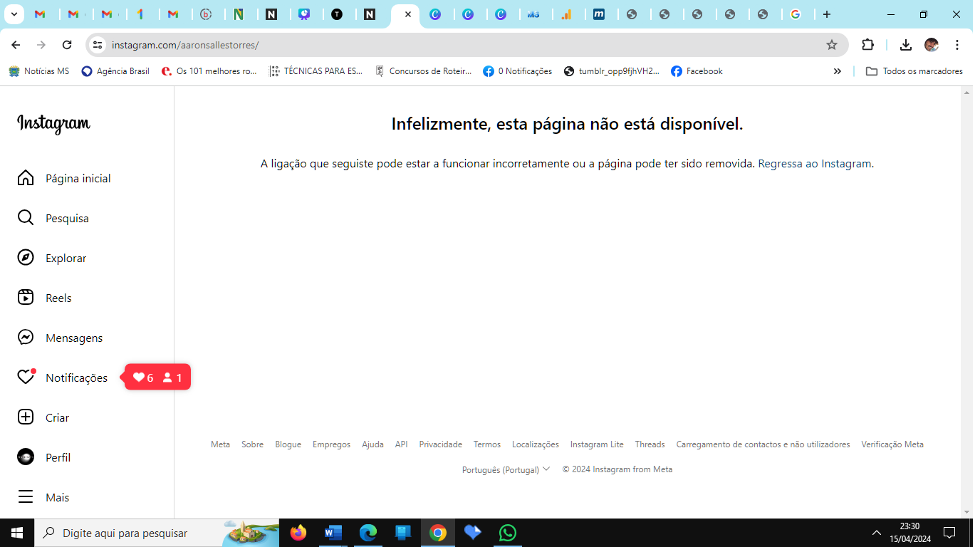Switch to the Google tab
Screen dimensions: 980x547
pyautogui.click(x=796, y=14)
